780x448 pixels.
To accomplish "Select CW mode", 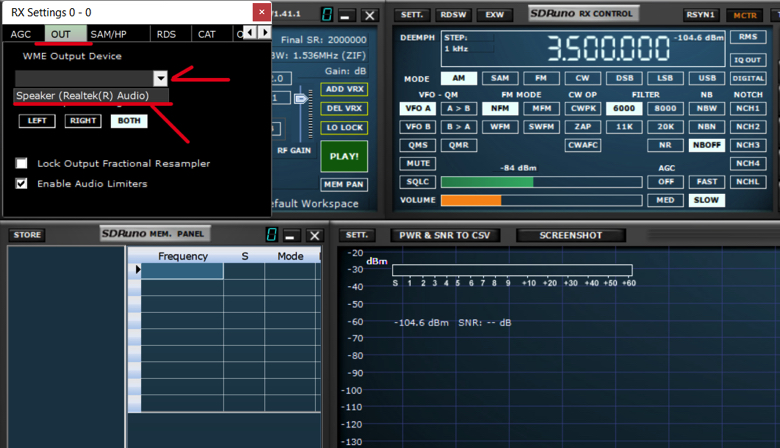I will coord(583,78).
